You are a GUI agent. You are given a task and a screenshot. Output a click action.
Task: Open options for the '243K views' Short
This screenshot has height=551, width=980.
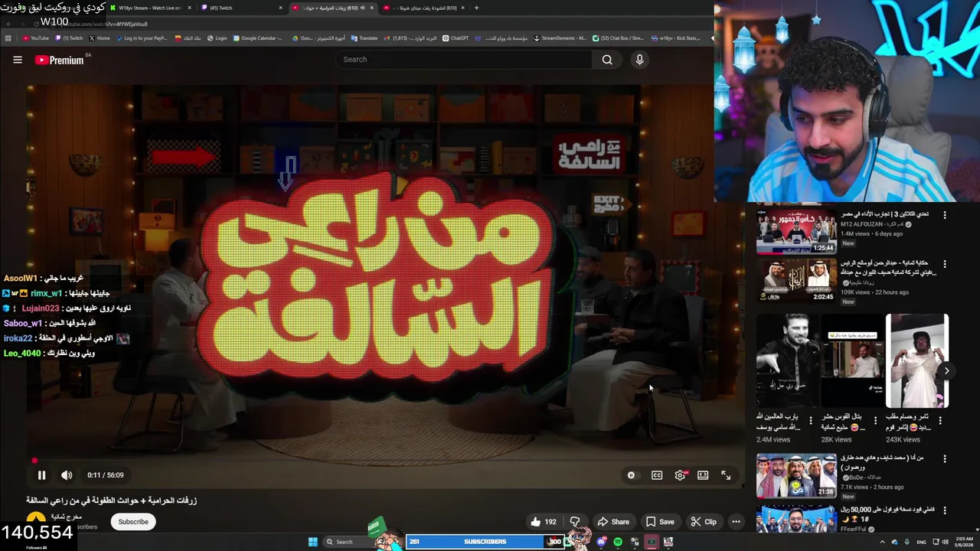click(x=941, y=420)
